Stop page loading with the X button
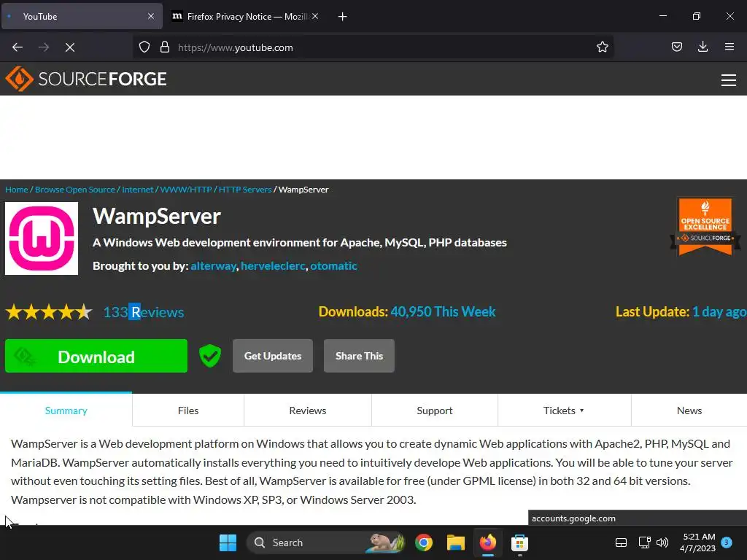Viewport: 747px width, 560px height. 70,47
